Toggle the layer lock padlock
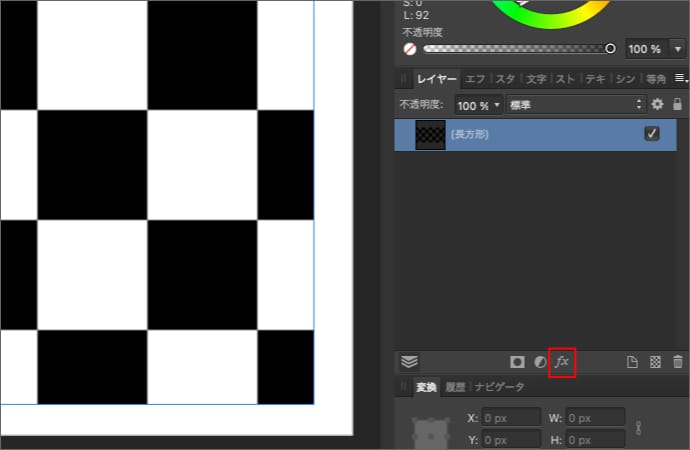This screenshot has height=450, width=690. [677, 104]
